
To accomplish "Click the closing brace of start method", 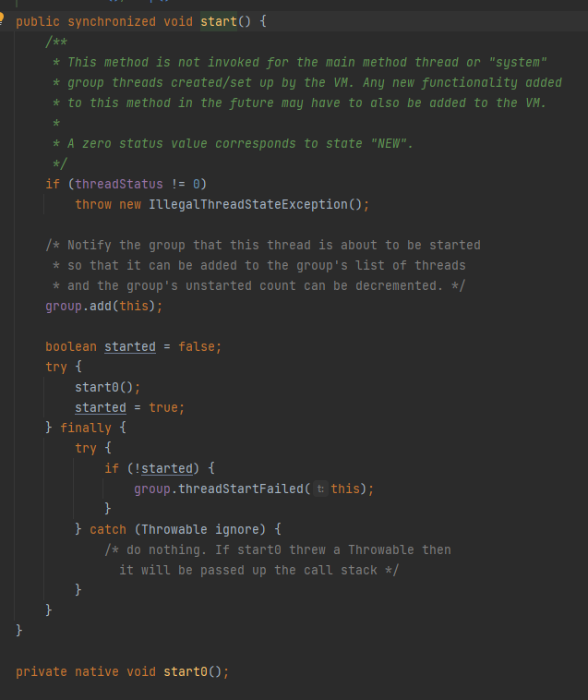I will (x=18, y=631).
